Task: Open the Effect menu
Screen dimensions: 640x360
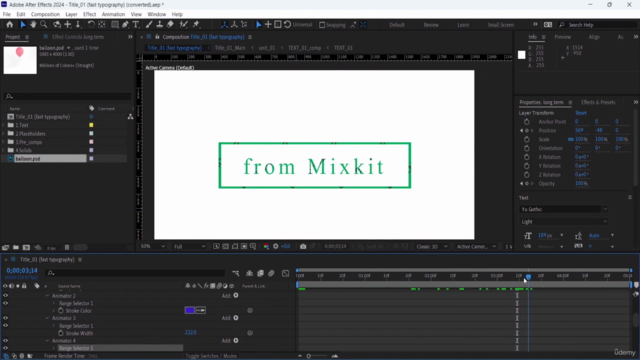Action: (89, 14)
